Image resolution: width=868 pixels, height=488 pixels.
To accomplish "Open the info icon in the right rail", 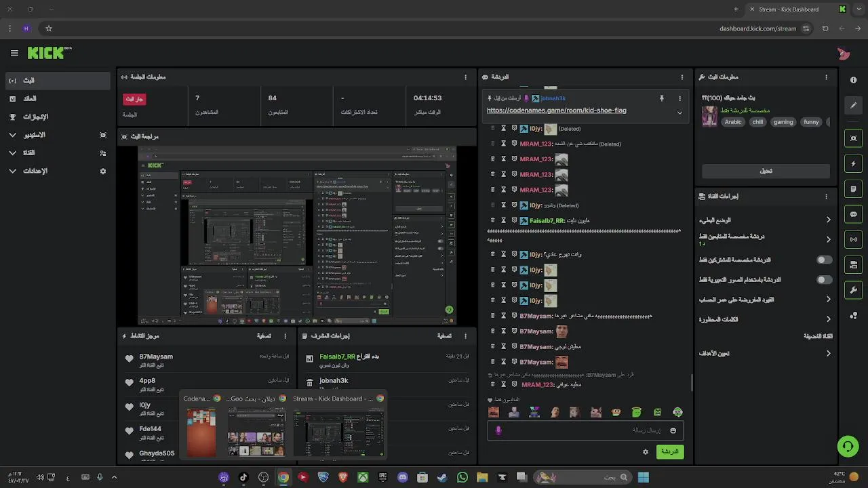I will point(853,80).
